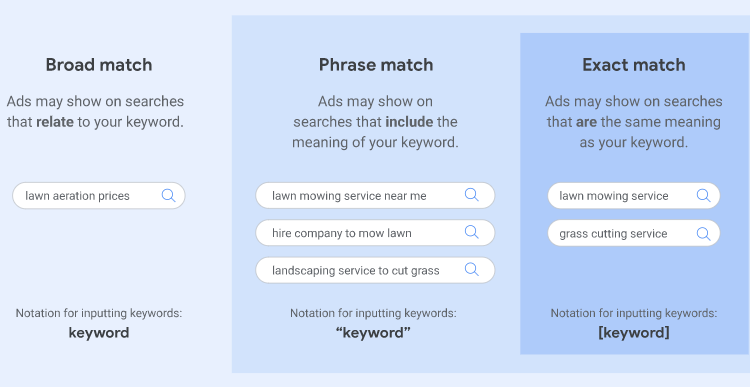Click the Exact match lawn mowing service text

tap(614, 196)
